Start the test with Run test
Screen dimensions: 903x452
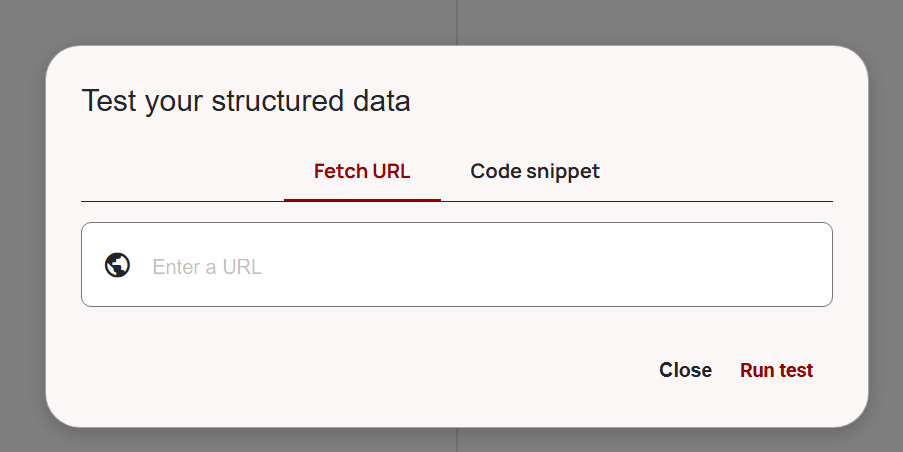776,370
